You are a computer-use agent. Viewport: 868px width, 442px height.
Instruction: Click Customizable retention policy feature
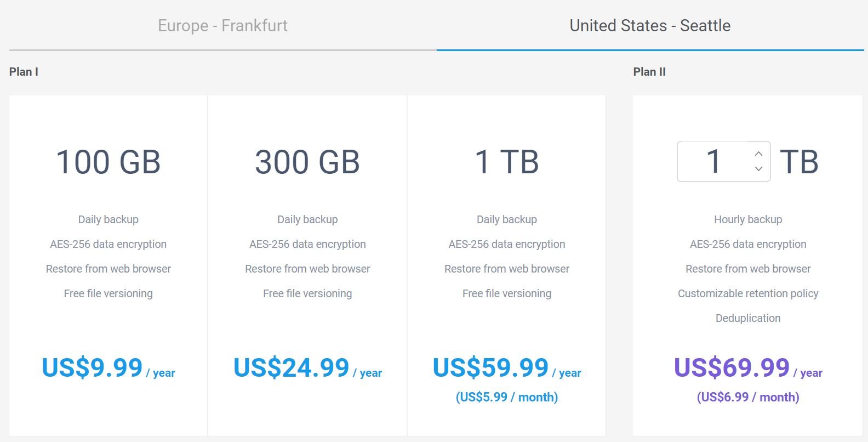click(x=748, y=293)
